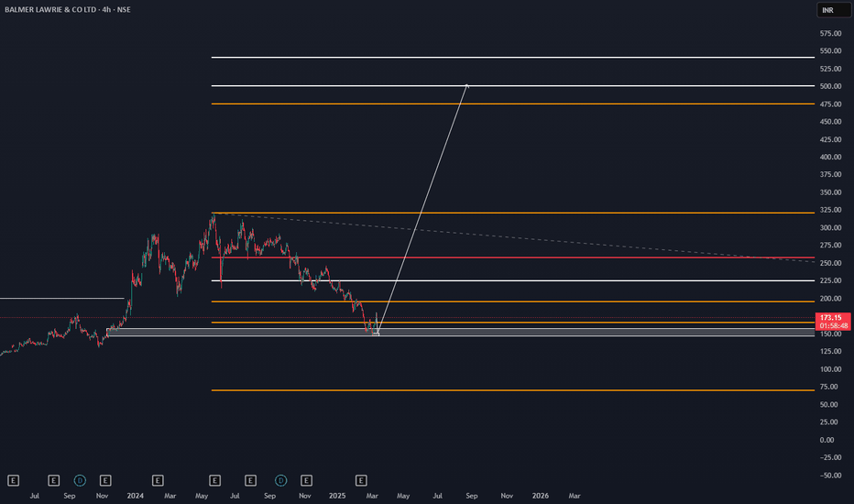Click the leftmost earnings E marker
The height and width of the screenshot is (504, 854).
(13, 480)
